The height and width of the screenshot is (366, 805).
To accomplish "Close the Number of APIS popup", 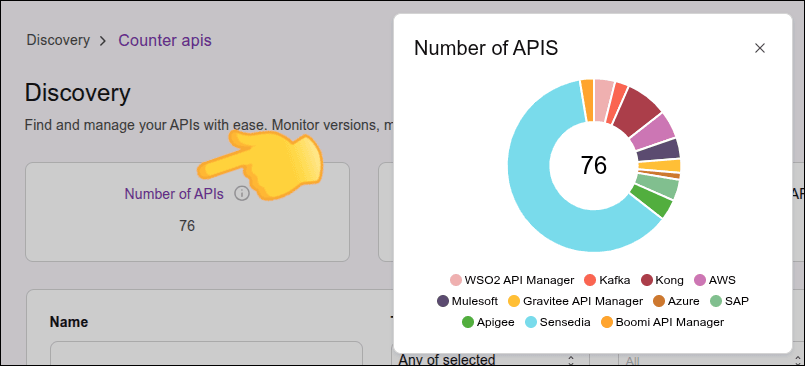I will coord(760,48).
